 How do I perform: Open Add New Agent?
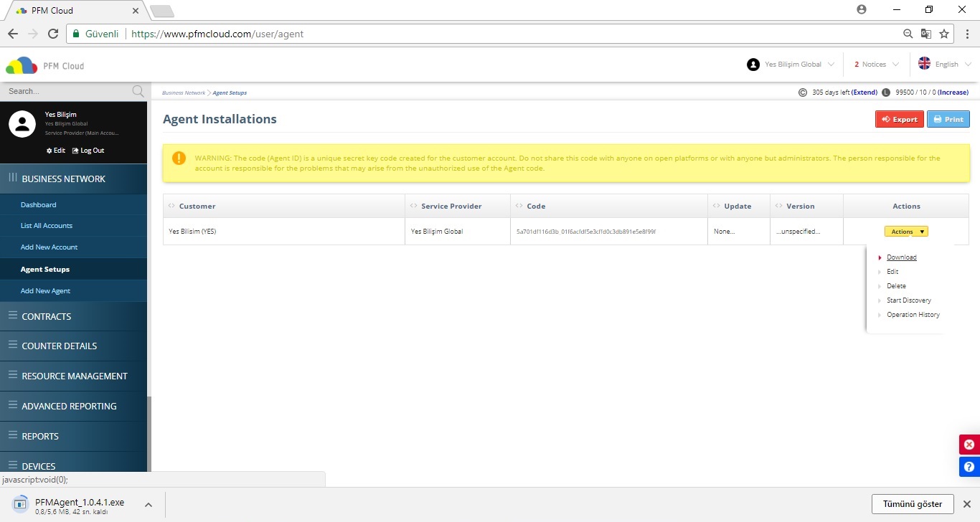pos(45,290)
